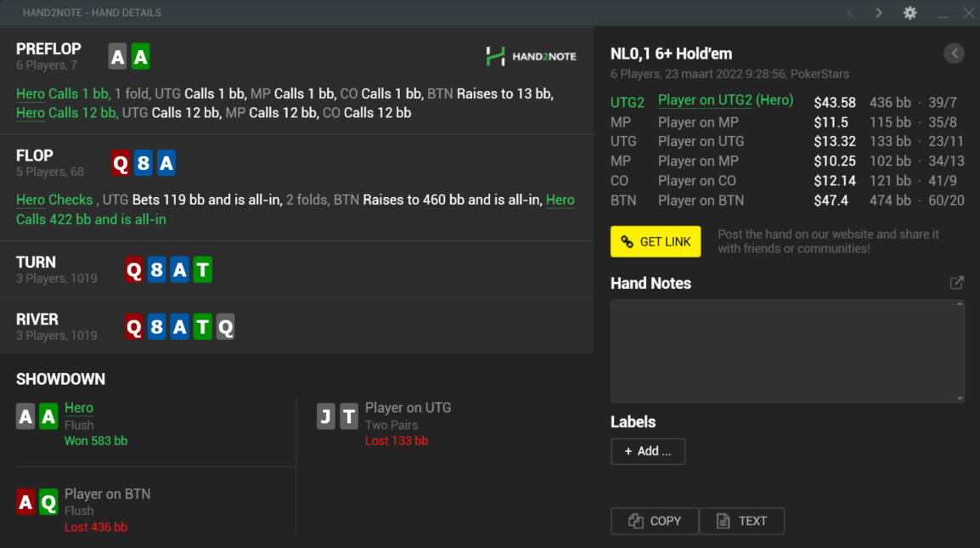Click Hero link before 'Checks' on flop
980x548 pixels.
30,201
